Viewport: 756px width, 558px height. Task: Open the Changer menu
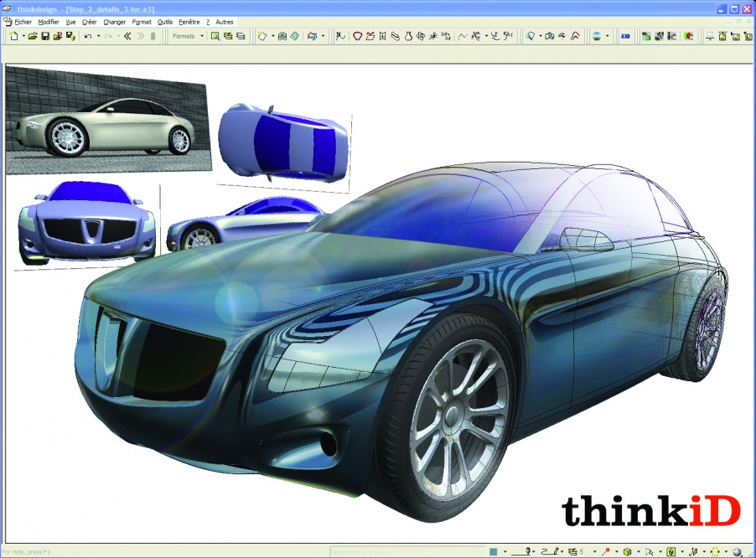pos(114,22)
